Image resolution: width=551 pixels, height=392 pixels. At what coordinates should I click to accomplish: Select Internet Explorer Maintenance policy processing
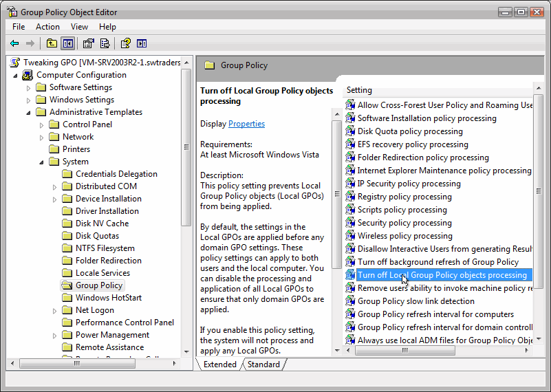click(x=444, y=171)
